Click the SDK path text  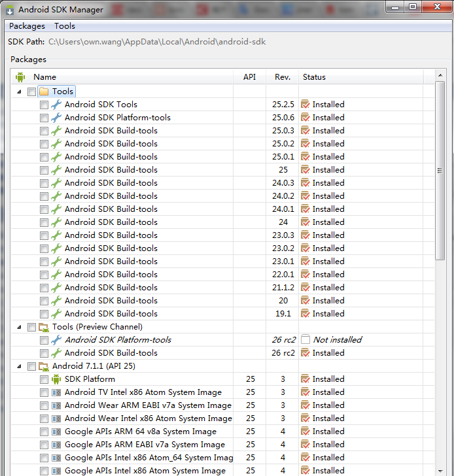(157, 42)
